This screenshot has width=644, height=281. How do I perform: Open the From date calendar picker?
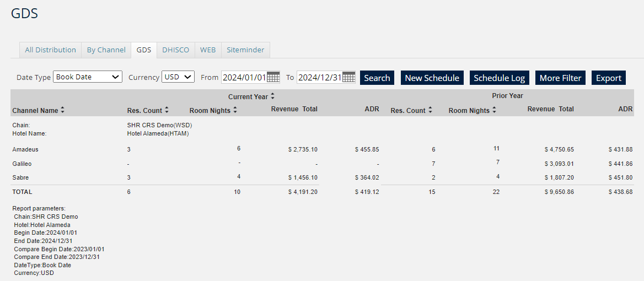coord(273,77)
